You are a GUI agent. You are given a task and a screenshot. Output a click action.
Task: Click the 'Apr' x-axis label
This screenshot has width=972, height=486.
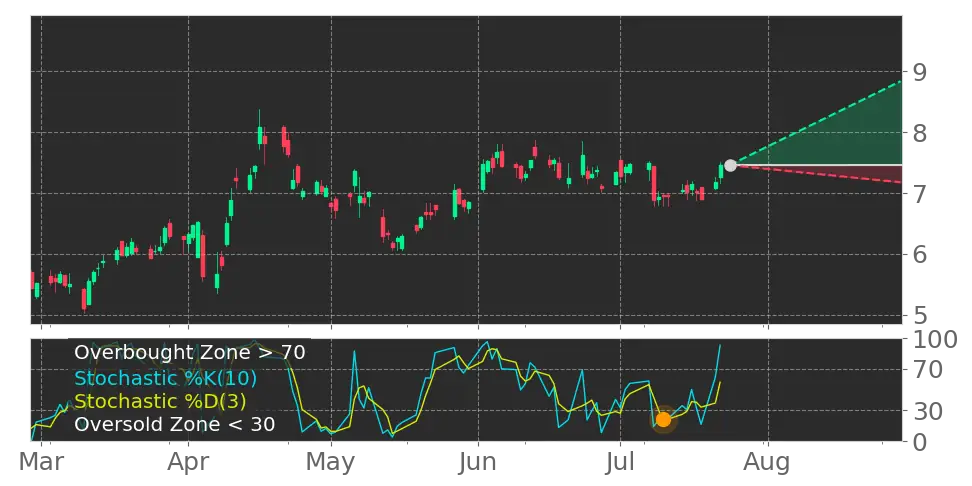[x=188, y=464]
